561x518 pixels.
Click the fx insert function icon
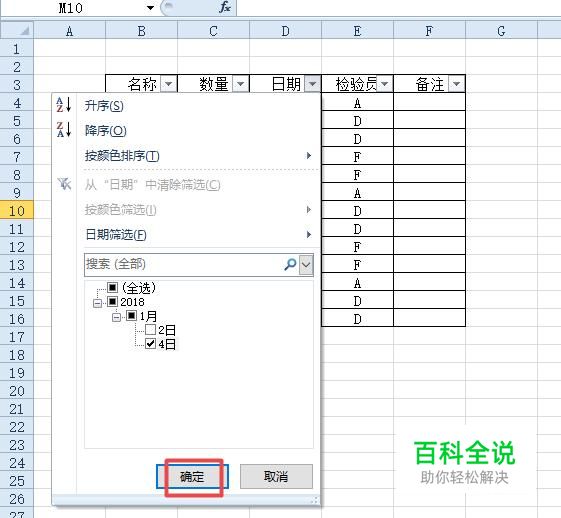coord(225,7)
